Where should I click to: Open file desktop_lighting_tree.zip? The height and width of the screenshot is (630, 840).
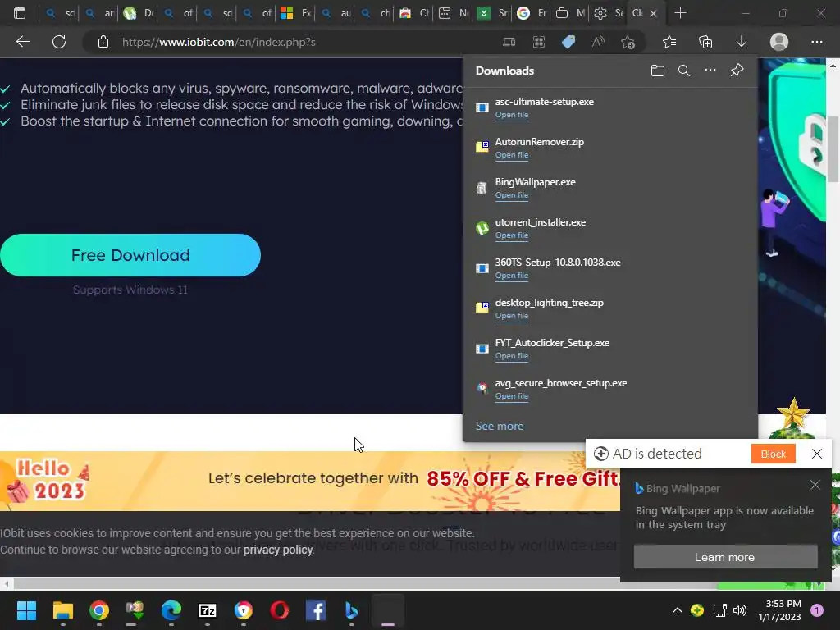(x=512, y=316)
